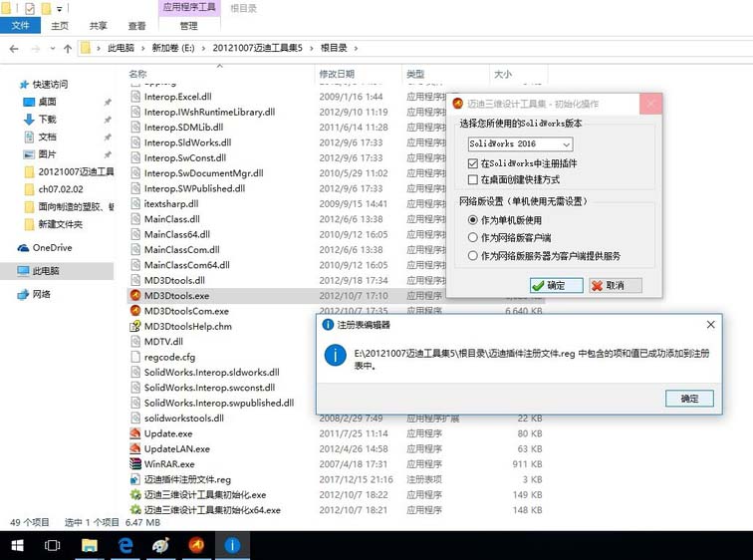This screenshot has height=560, width=753.
Task: Open the 主页 Home ribbon tab
Action: click(60, 26)
